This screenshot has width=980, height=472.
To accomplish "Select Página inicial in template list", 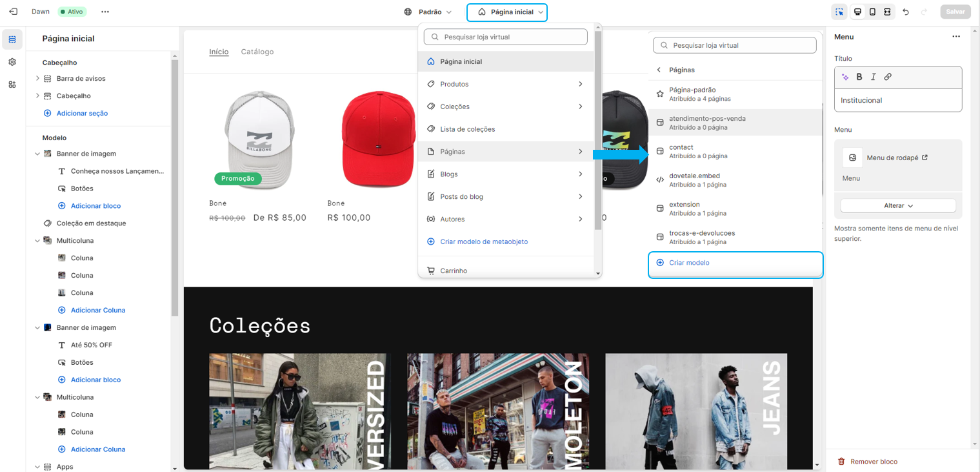I will [x=506, y=61].
